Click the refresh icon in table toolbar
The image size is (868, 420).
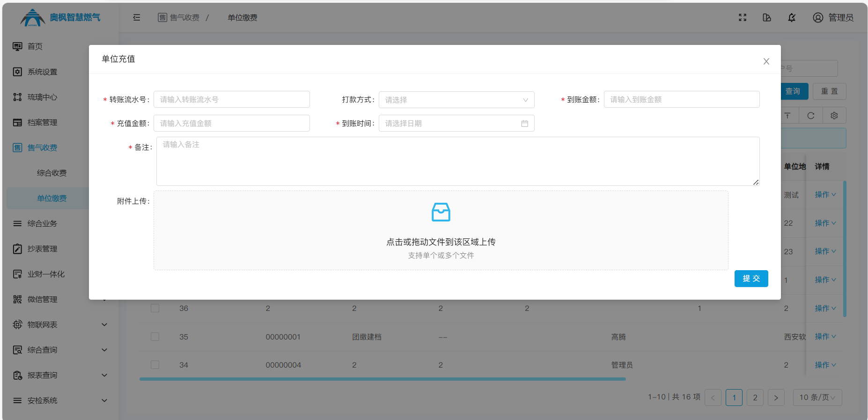pos(811,116)
